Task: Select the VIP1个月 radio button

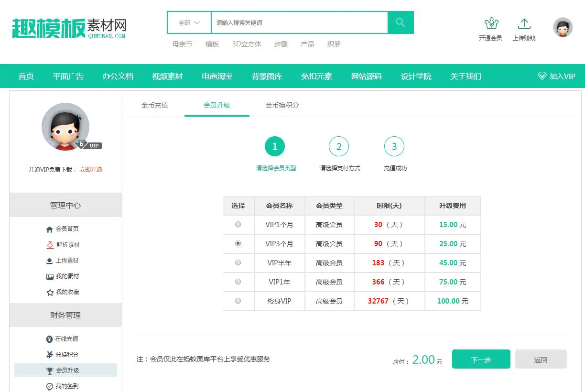Action: (x=238, y=224)
